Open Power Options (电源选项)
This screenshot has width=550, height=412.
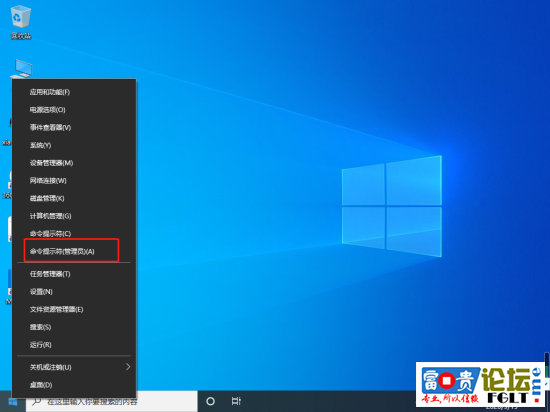(x=74, y=110)
